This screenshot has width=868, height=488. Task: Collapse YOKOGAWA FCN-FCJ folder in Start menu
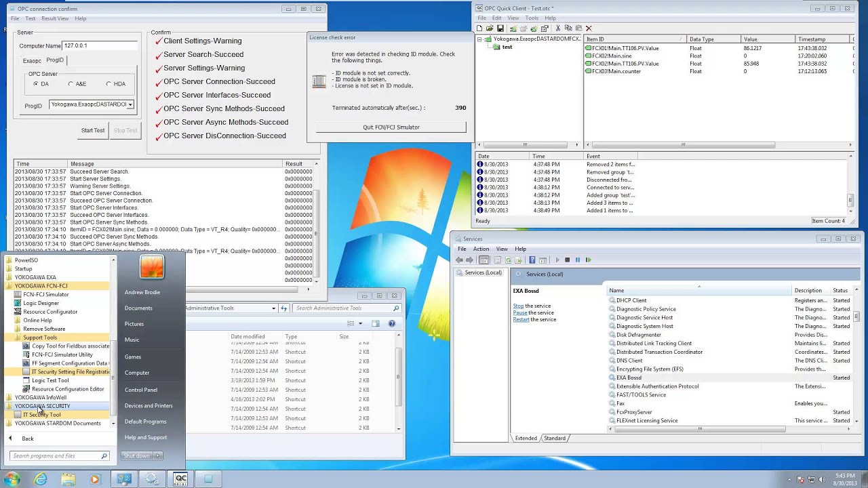[41, 286]
